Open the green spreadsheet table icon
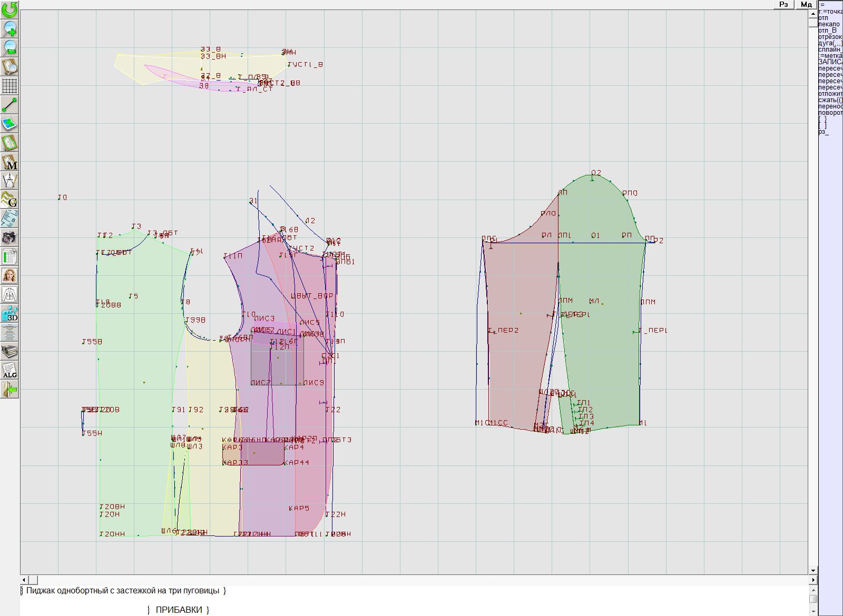The height and width of the screenshot is (616, 843). click(x=9, y=256)
